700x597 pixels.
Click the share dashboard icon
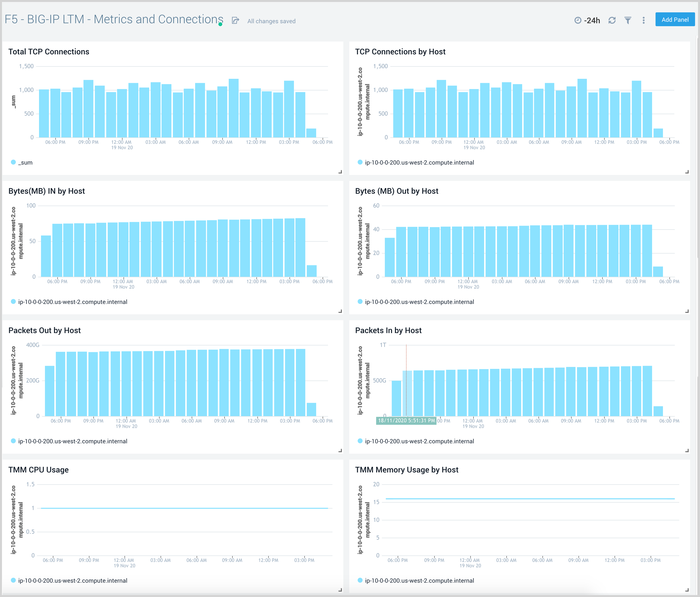tap(235, 21)
